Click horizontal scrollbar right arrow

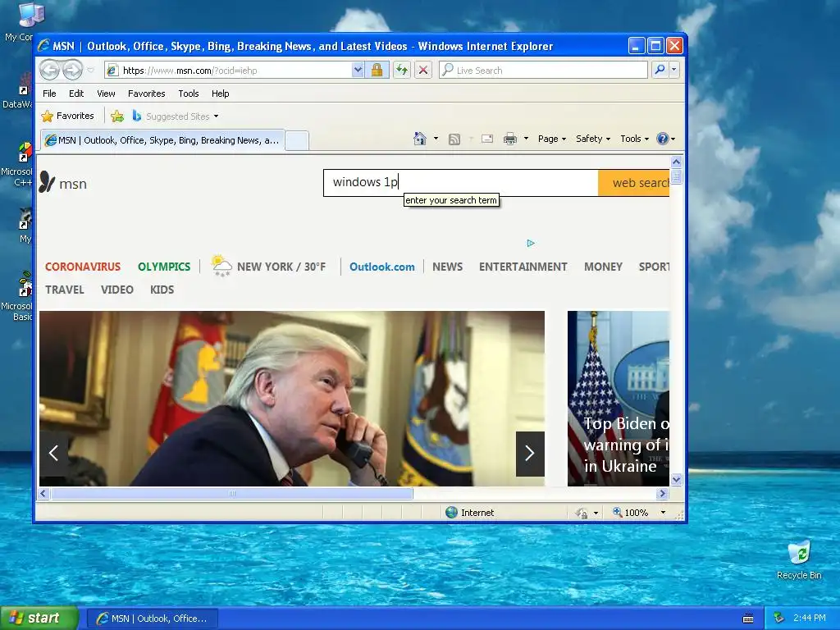(663, 493)
